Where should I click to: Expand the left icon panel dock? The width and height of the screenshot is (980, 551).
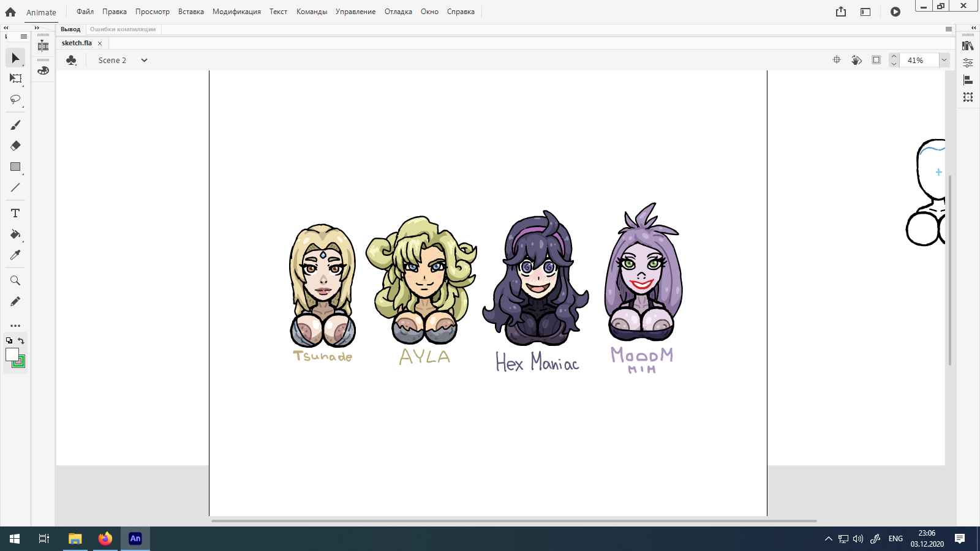tap(37, 28)
